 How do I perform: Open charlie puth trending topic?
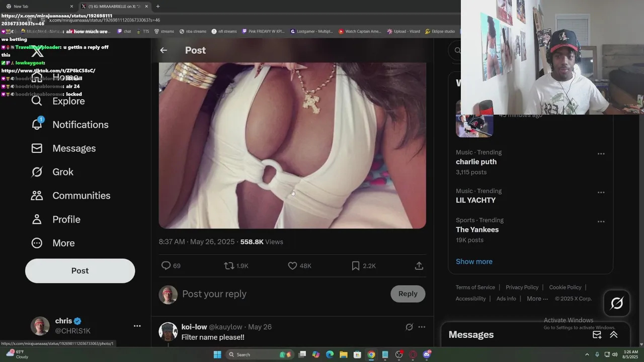[476, 162]
